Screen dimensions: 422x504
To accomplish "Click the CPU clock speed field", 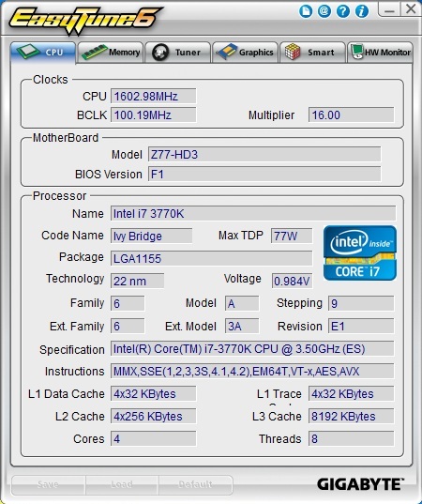I will [153, 96].
